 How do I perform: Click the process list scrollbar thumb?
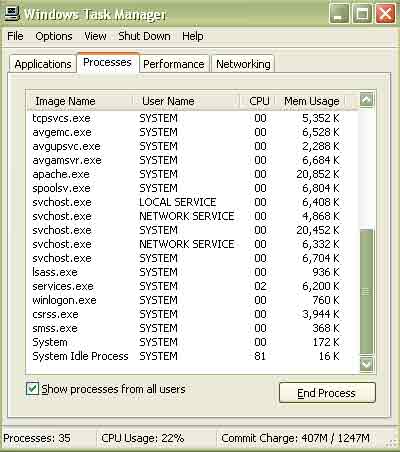pyautogui.click(x=367, y=291)
